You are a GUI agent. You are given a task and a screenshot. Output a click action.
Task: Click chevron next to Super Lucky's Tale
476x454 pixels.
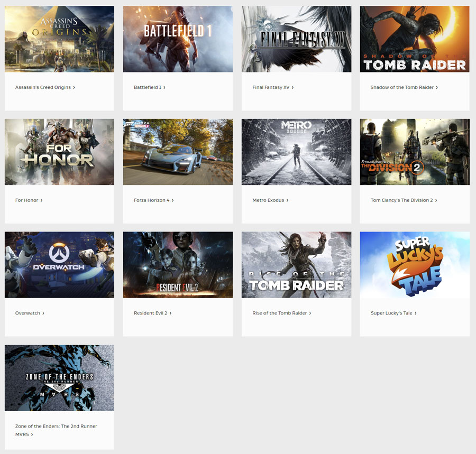[416, 313]
